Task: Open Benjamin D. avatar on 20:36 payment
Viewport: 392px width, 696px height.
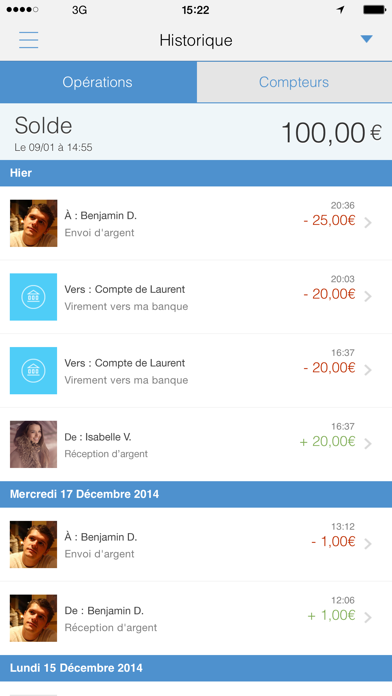Action: tap(33, 223)
